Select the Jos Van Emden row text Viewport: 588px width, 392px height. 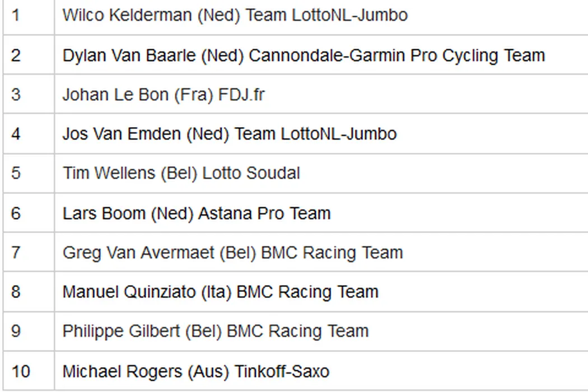pyautogui.click(x=229, y=134)
